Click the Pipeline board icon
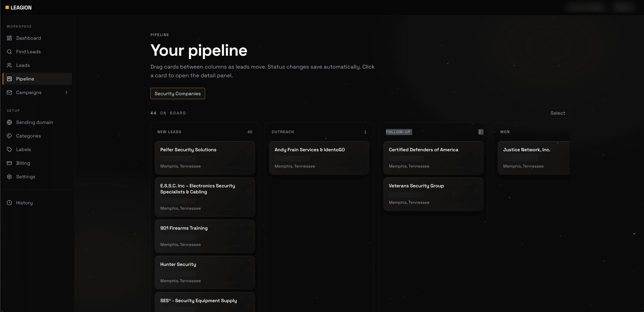The width and height of the screenshot is (644, 312). point(9,79)
